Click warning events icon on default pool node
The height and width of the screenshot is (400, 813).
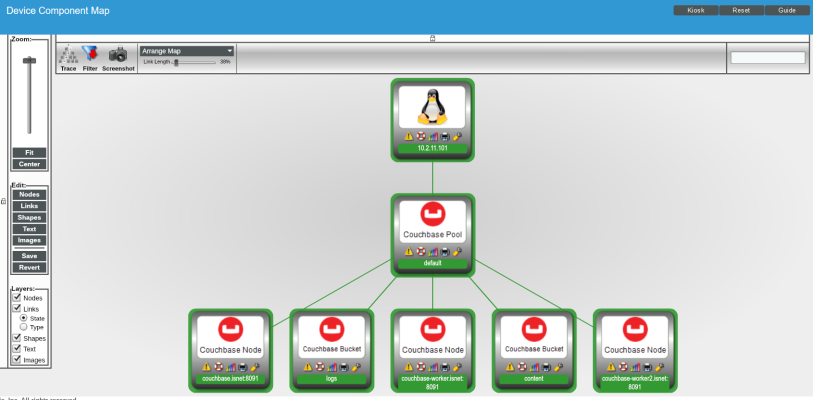coord(409,252)
